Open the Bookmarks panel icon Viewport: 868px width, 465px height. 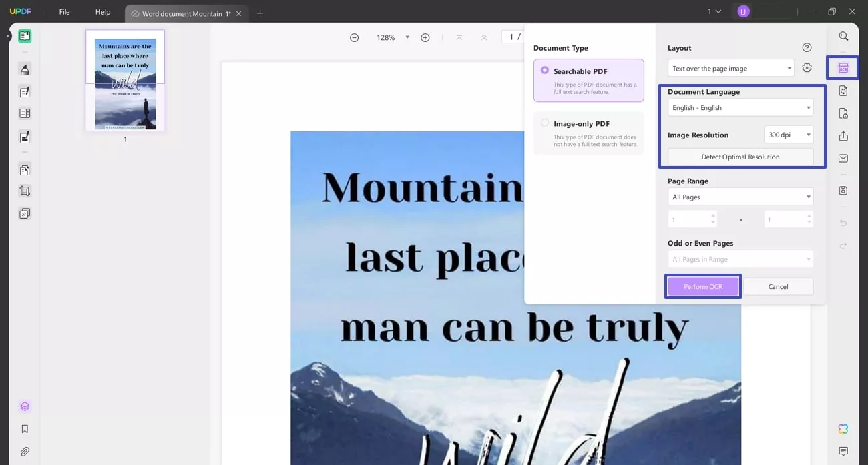click(x=25, y=429)
